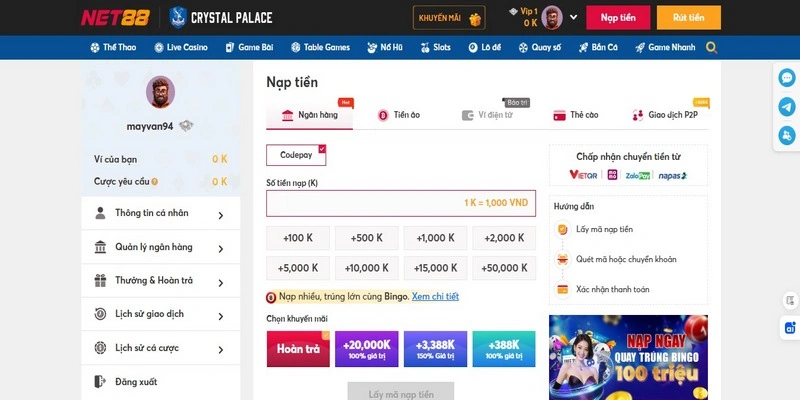The image size is (800, 400).
Task: Expand the Lịch sử giao dịch chevron
Action: click(221, 316)
